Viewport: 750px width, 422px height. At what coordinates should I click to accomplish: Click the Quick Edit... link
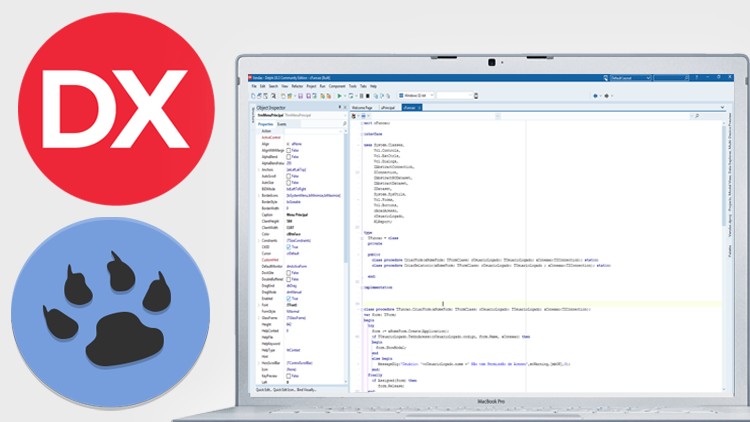(x=264, y=390)
